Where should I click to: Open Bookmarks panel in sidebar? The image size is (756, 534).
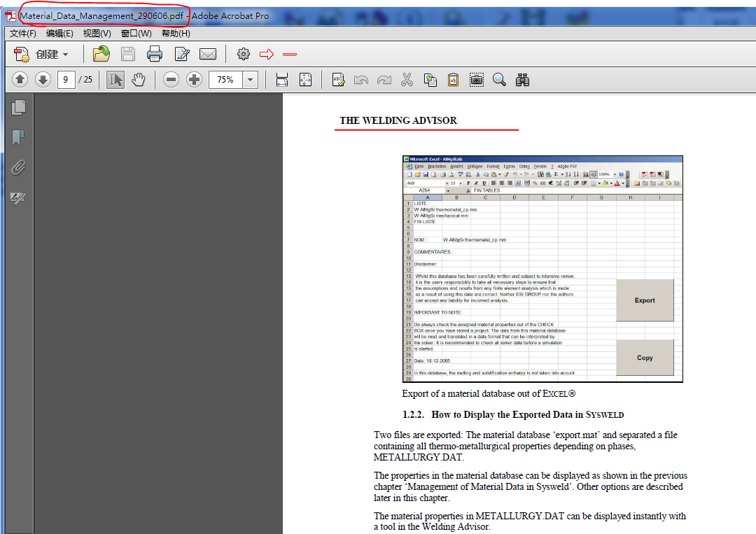pyautogui.click(x=17, y=137)
